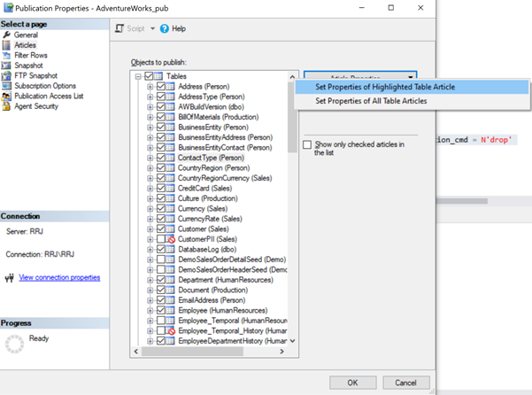
Task: Click article list scroll right arrow
Action: click(281, 352)
